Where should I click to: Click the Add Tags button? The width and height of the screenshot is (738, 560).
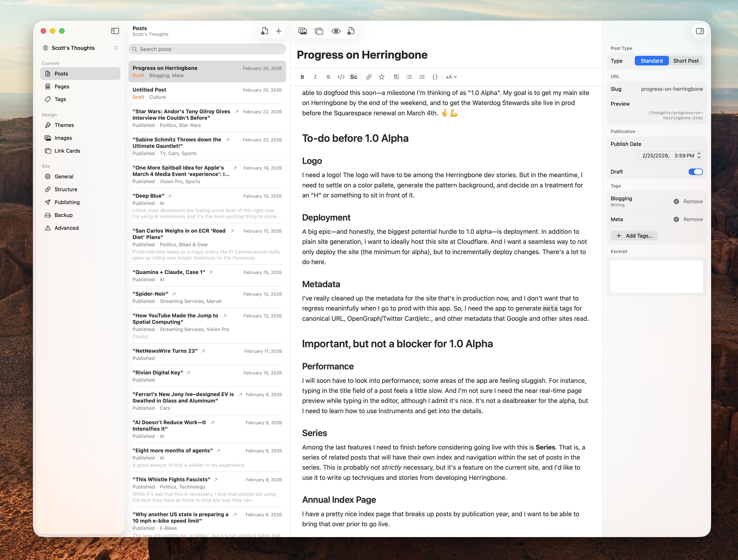[634, 236]
